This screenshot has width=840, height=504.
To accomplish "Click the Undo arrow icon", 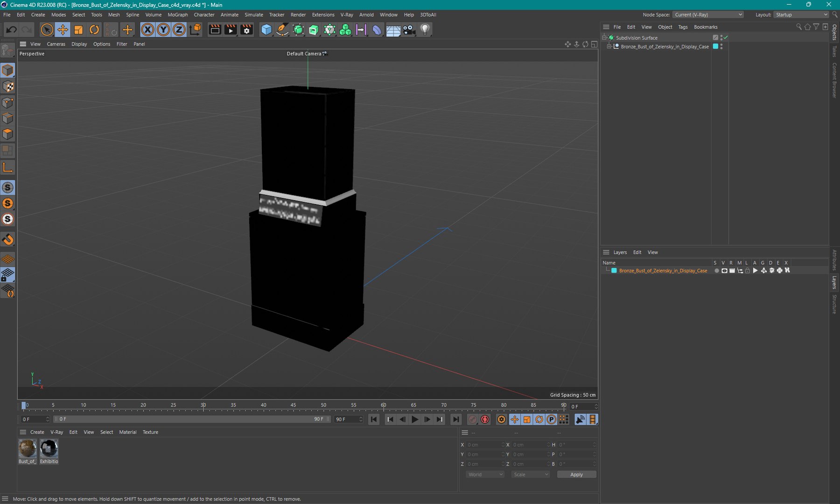I will pyautogui.click(x=11, y=30).
